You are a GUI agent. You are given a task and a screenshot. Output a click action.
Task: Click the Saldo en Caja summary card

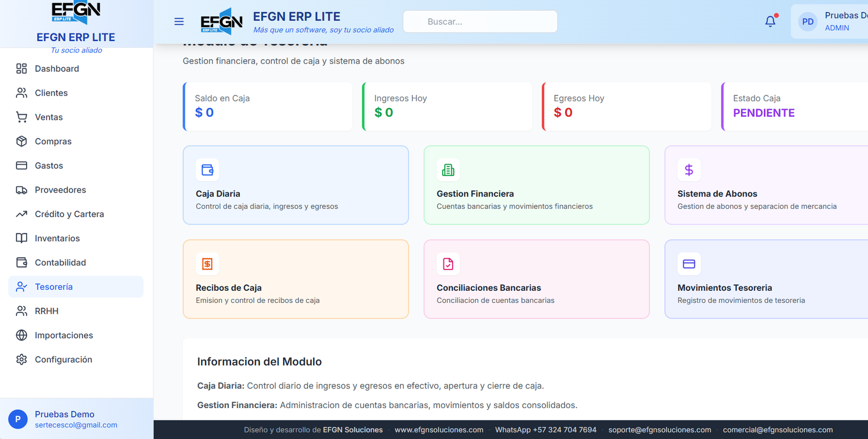point(267,106)
